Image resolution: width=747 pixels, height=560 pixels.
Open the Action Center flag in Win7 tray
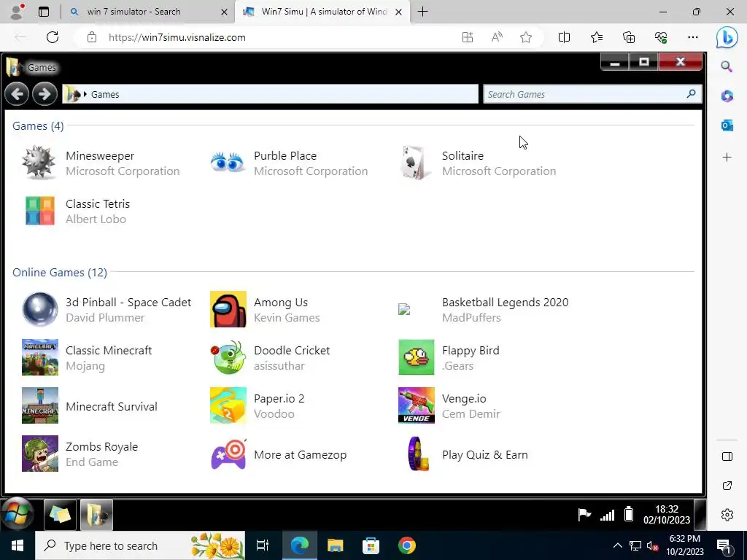[584, 514]
